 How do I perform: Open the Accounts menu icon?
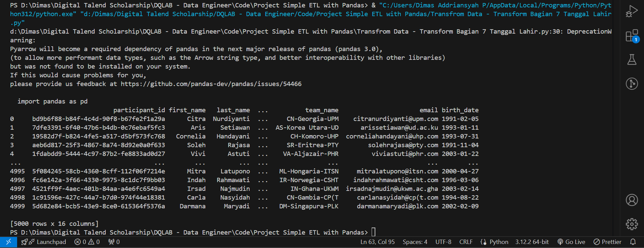point(632,200)
